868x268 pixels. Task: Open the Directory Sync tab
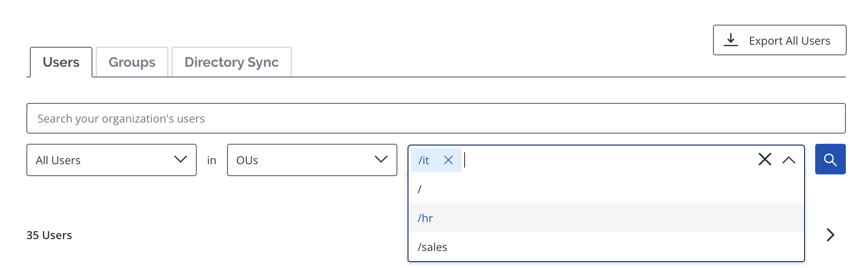click(x=232, y=62)
